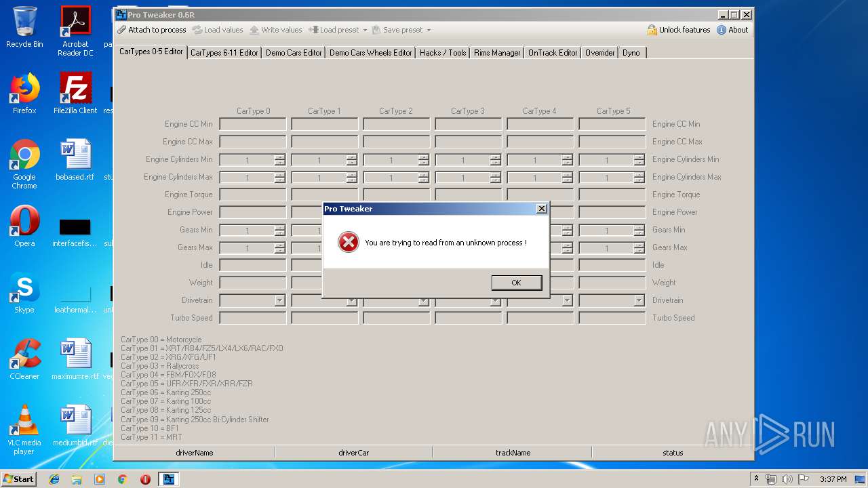Open Internet Explorer from taskbar
Viewport: 868px width, 488px height.
[x=54, y=479]
